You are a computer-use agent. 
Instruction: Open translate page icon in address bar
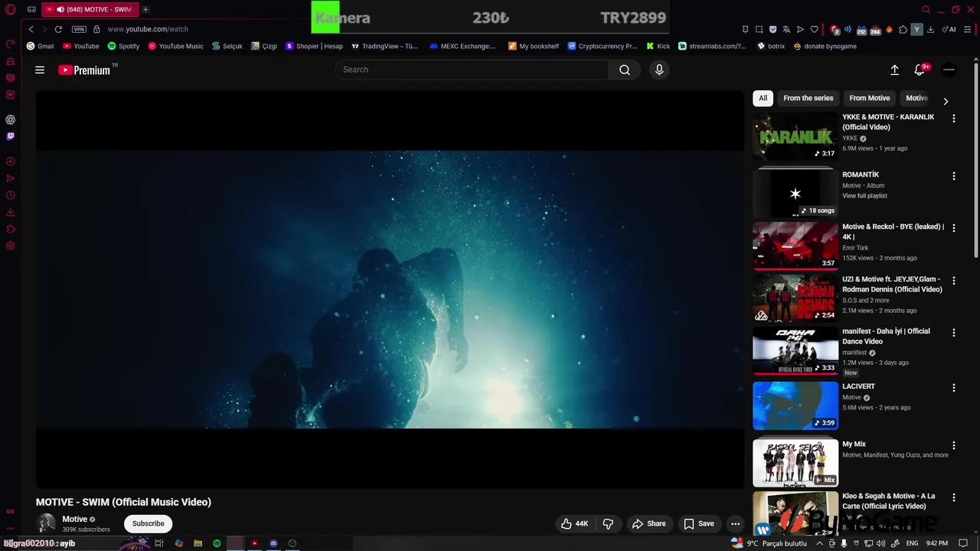point(786,29)
